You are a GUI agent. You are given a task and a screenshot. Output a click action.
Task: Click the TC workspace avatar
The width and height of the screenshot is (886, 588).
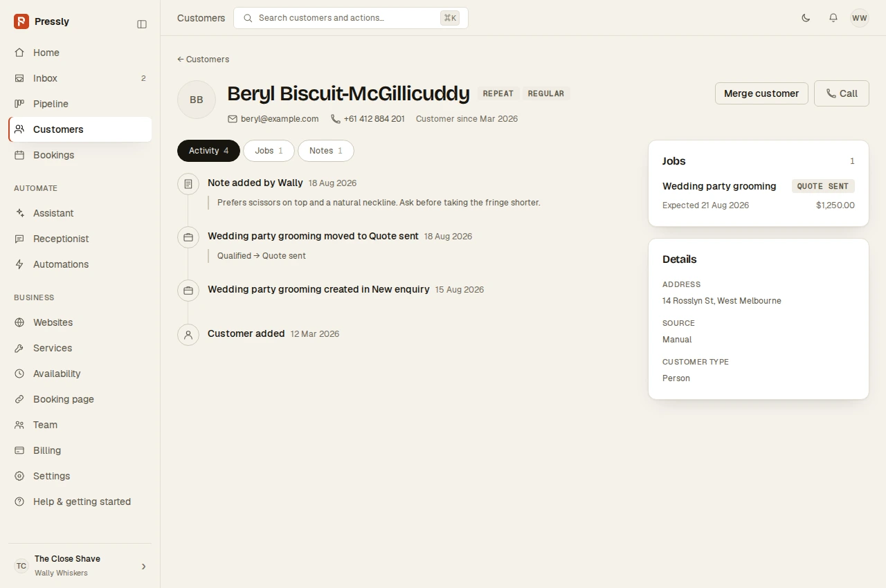tap(21, 566)
